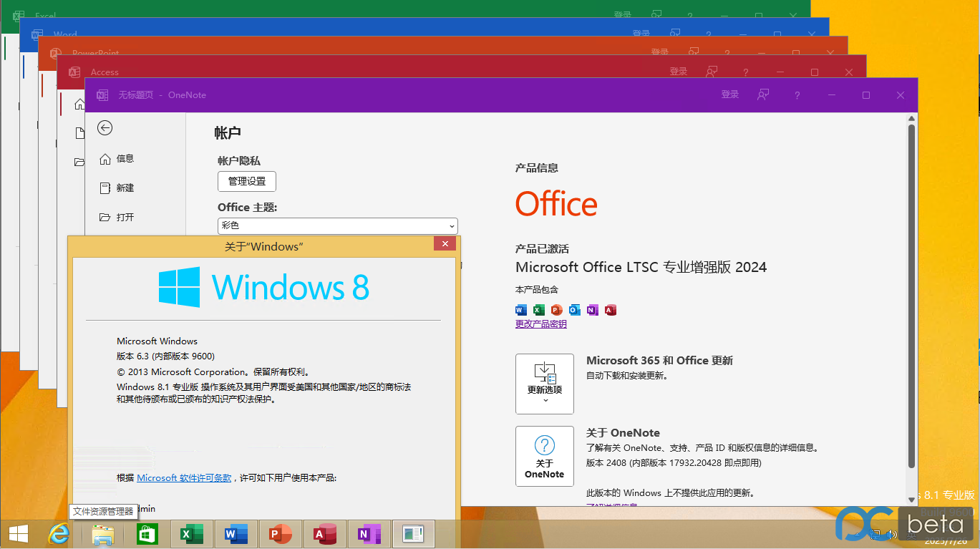Open the Microsoft 软件许可条款 link
This screenshot has width=980, height=549.
tap(184, 478)
